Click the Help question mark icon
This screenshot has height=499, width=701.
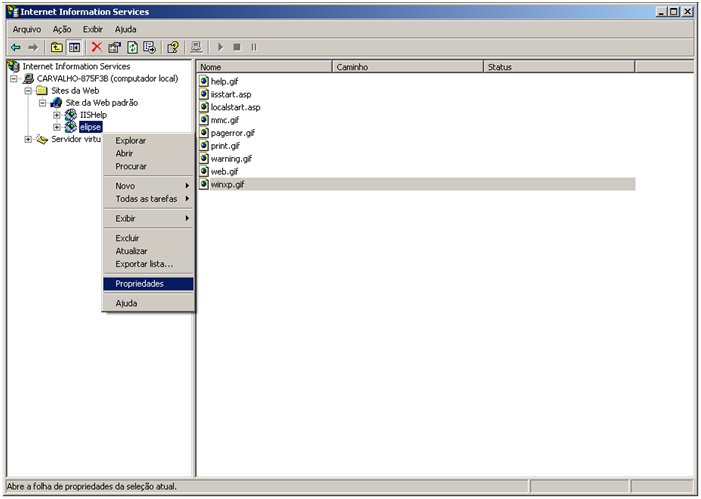(x=173, y=47)
